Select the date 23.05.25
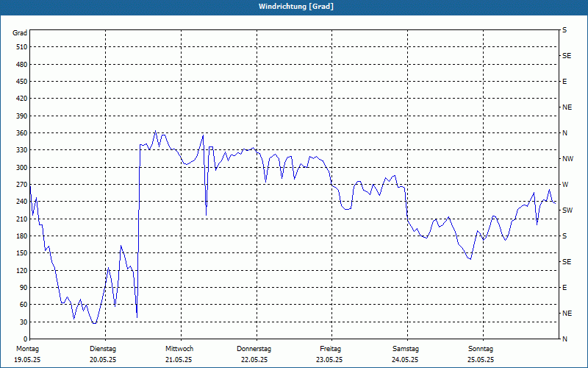The width and height of the screenshot is (588, 368). 329,360
